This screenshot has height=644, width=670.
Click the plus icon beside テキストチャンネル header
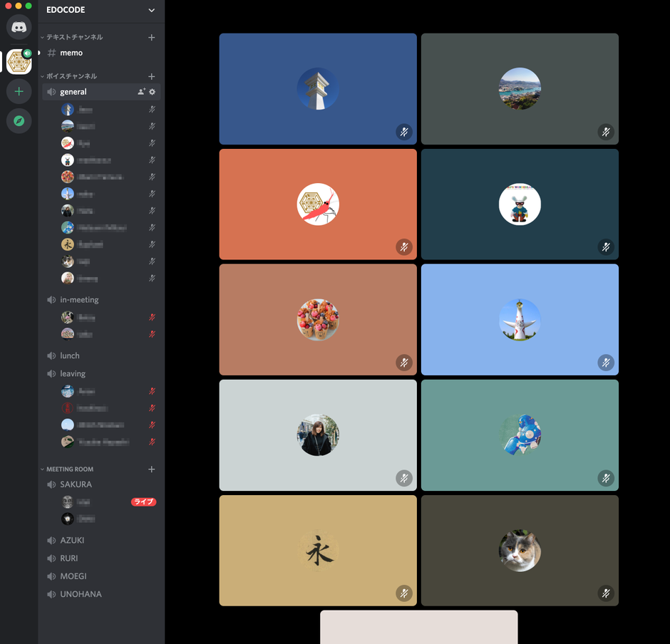pyautogui.click(x=151, y=36)
